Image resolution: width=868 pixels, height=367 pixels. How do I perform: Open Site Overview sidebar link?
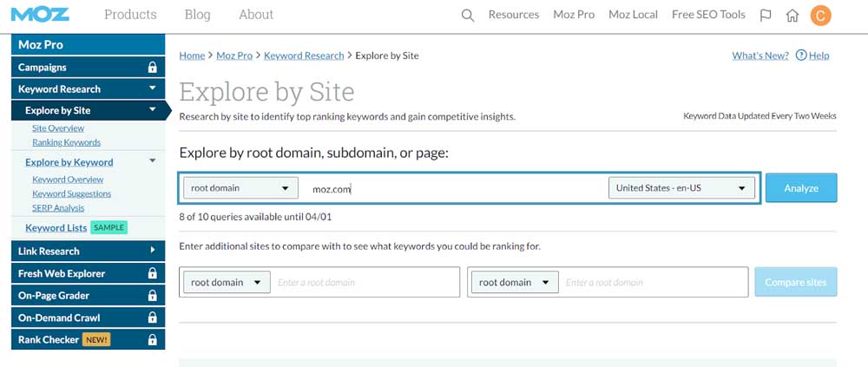(58, 128)
